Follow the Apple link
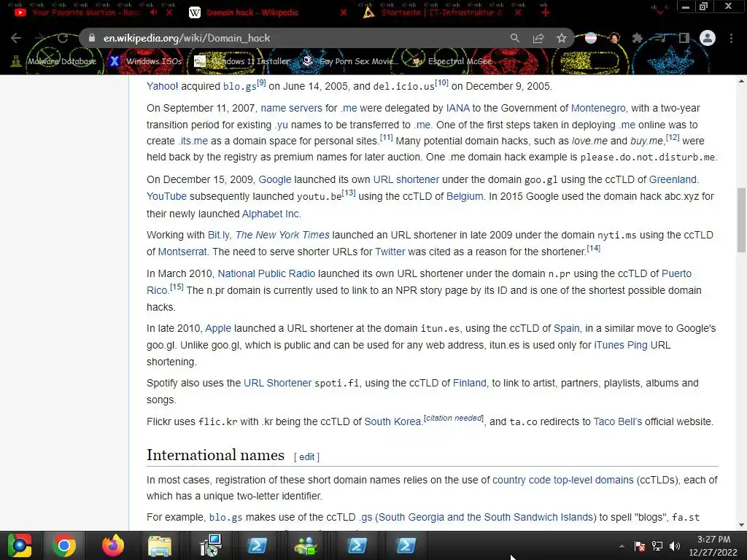This screenshot has height=560, width=747. 217,329
